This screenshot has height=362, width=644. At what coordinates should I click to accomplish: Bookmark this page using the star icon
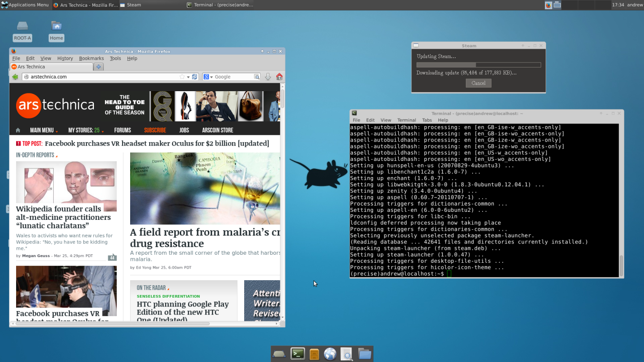pos(182,77)
